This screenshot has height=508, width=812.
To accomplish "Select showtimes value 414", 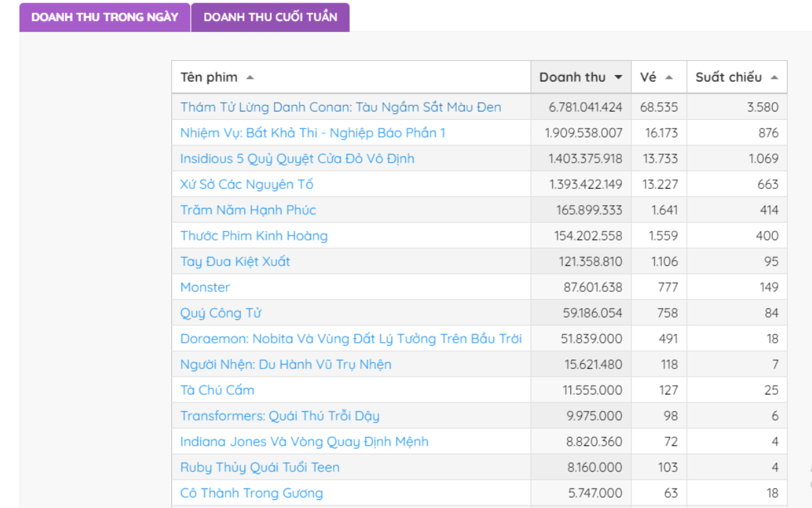I will click(x=769, y=210).
